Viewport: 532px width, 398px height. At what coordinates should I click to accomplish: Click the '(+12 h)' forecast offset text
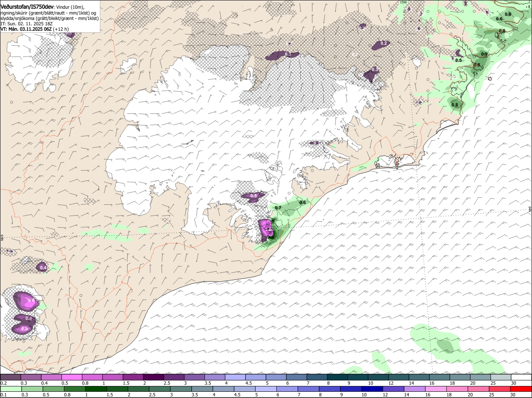click(61, 29)
